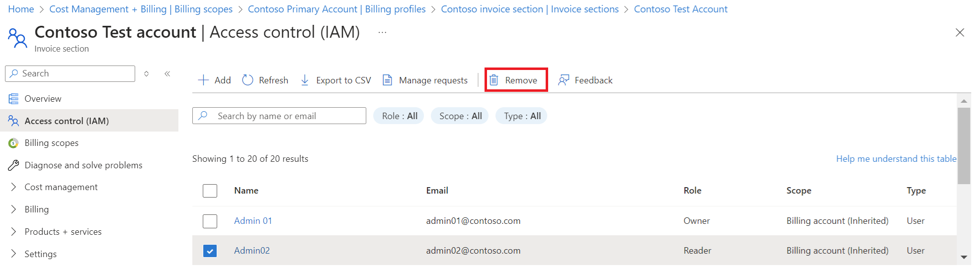Uncheck the Admin02 row checkbox

[x=210, y=251]
